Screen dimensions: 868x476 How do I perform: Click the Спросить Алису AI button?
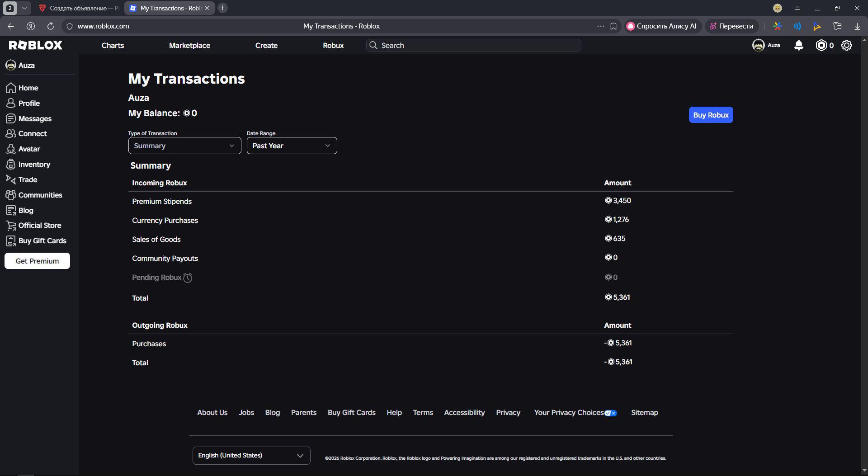pyautogui.click(x=662, y=26)
